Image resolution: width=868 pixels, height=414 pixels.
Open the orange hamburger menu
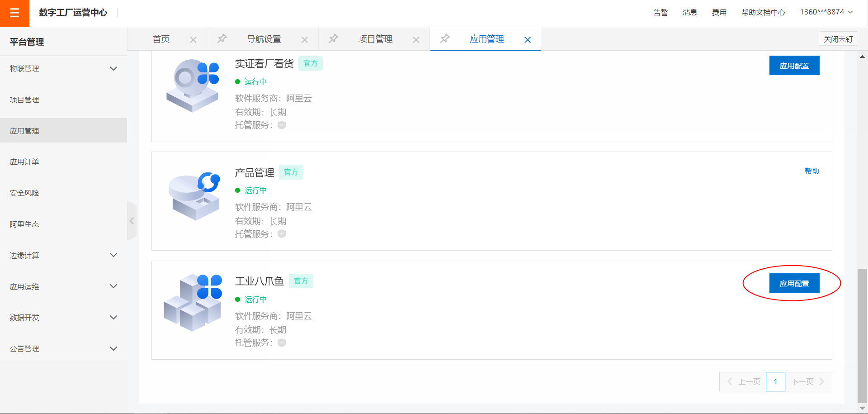pyautogui.click(x=14, y=13)
